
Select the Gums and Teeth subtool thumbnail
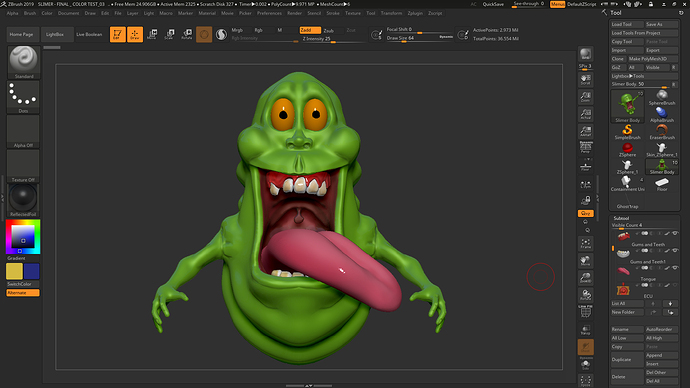[623, 237]
